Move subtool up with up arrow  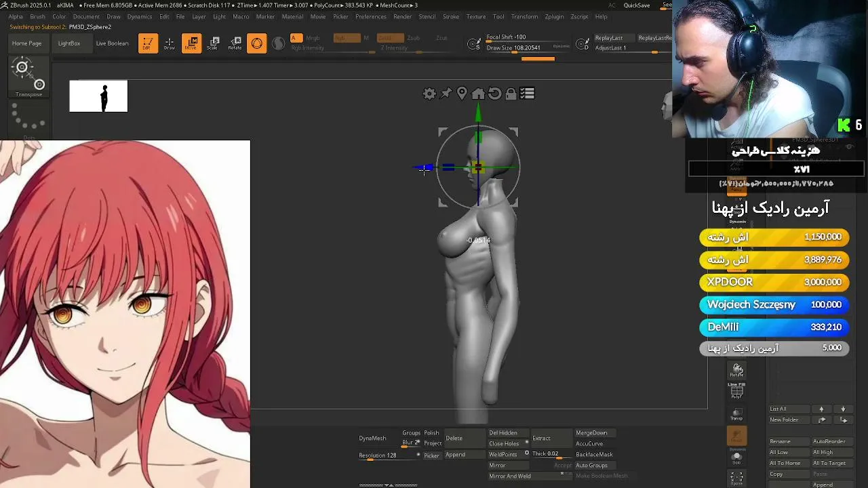pyautogui.click(x=821, y=409)
